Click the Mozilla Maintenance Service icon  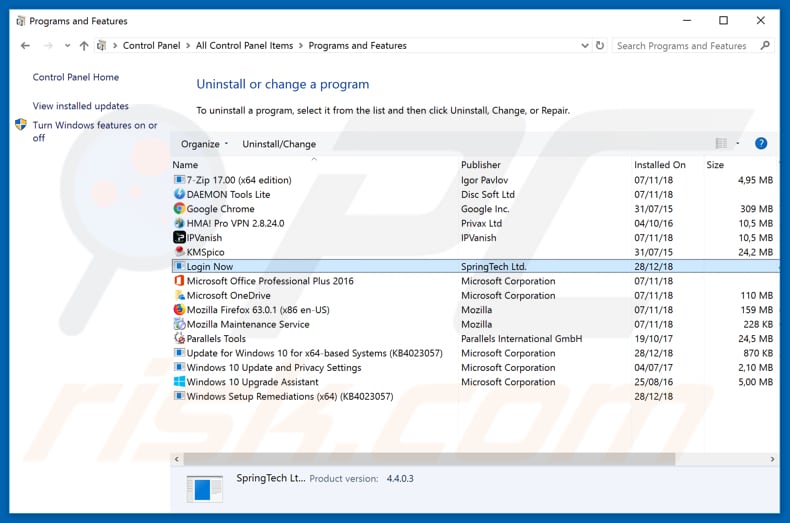[179, 324]
